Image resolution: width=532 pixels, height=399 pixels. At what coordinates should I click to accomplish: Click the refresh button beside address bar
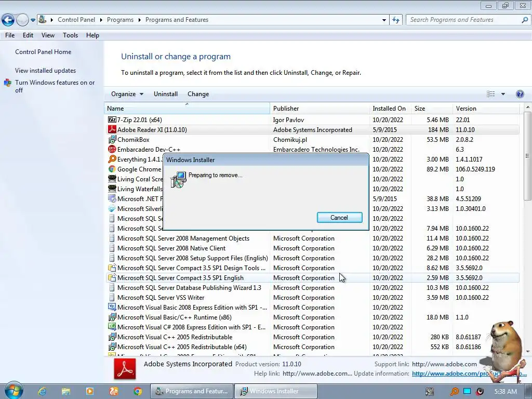395,20
